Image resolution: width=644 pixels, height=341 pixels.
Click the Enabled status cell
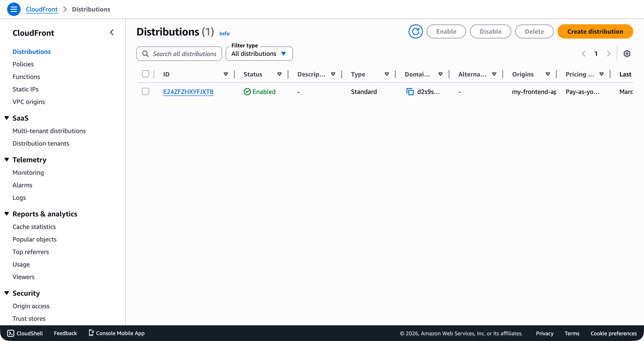click(x=260, y=92)
